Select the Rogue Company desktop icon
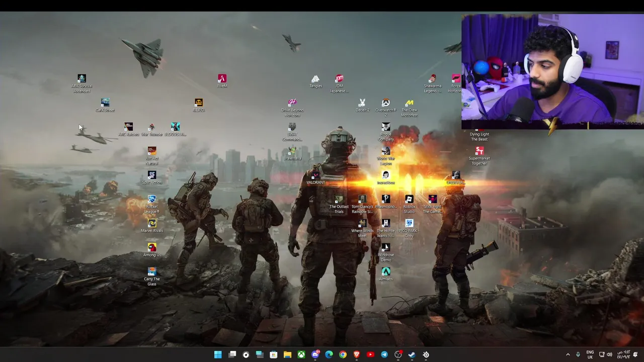The height and width of the screenshot is (362, 644). pyautogui.click(x=386, y=132)
